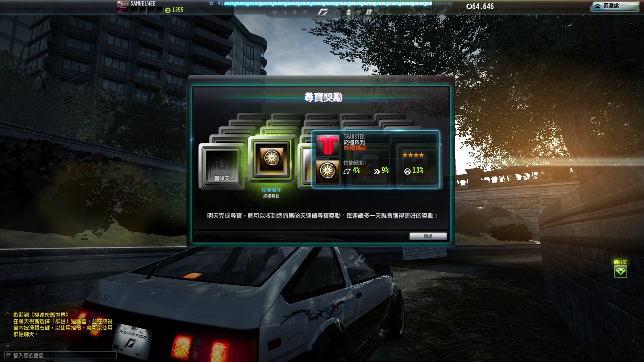Click the SAMUELWEE player name
Screen dimensions: 644x362
tap(143, 3)
